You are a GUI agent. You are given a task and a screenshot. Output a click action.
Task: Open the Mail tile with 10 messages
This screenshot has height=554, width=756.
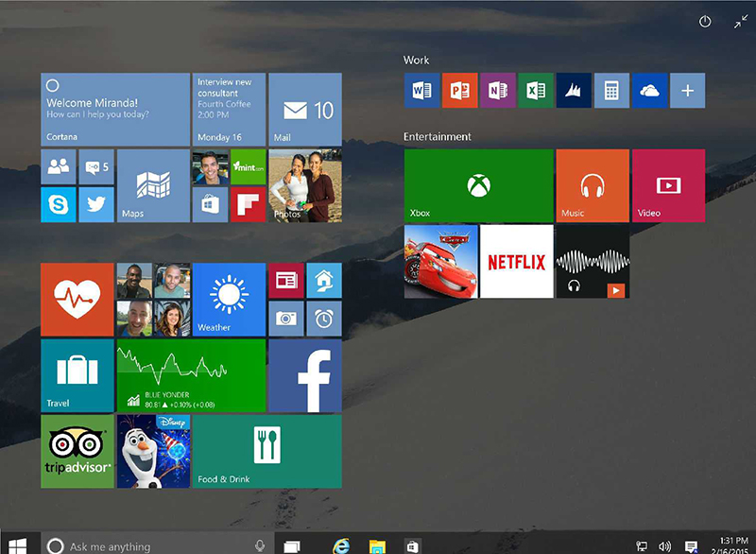305,110
